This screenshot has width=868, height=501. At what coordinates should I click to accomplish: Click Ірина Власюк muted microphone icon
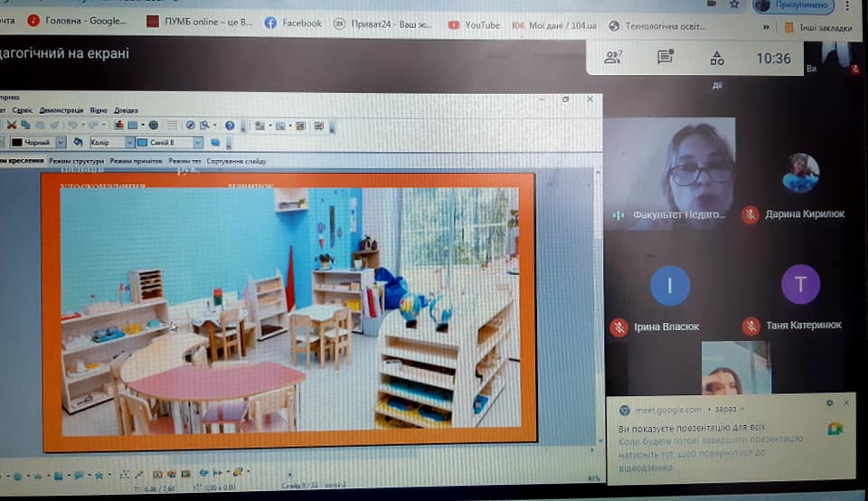pyautogui.click(x=618, y=327)
